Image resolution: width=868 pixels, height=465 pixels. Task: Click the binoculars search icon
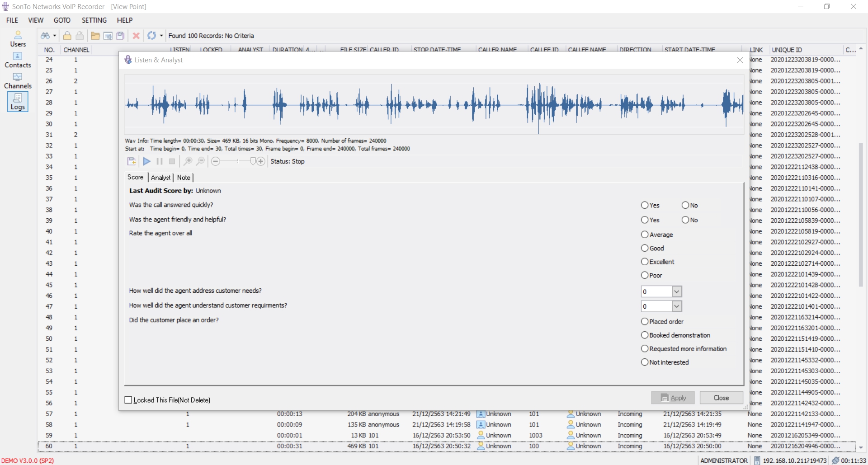(45, 36)
